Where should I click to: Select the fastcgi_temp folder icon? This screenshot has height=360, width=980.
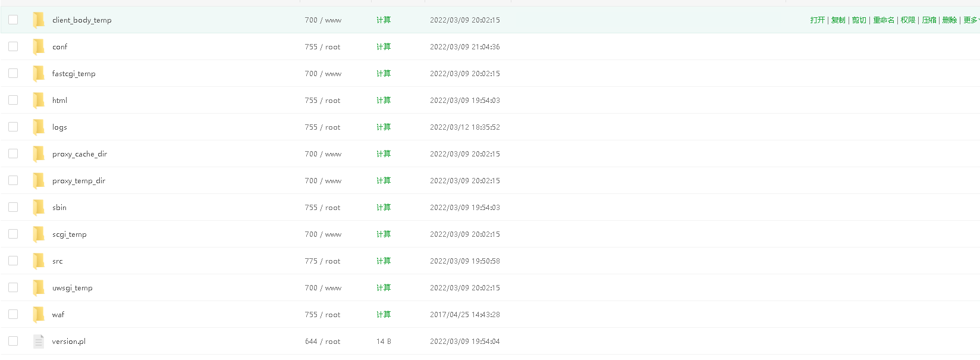[x=39, y=73]
